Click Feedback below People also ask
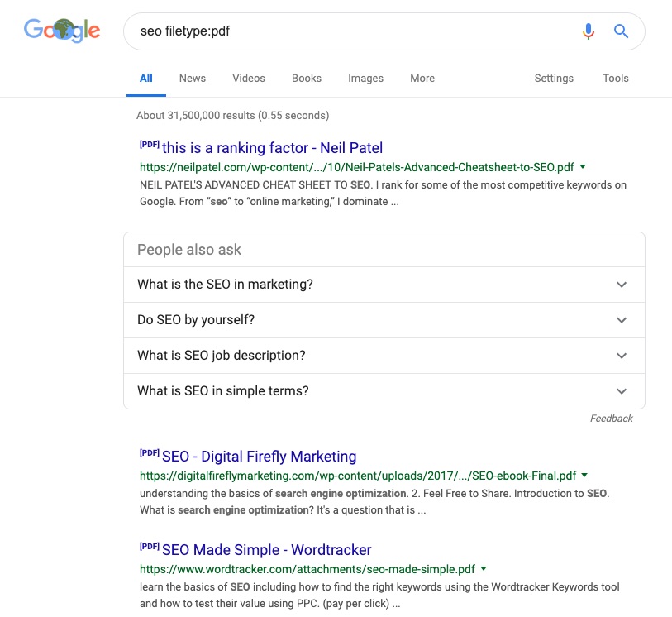Screen dimensions: 672x617 point(611,419)
